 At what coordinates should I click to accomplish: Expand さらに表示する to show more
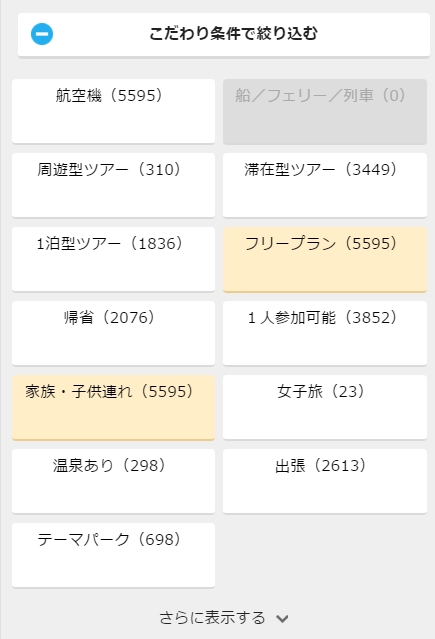point(224,618)
